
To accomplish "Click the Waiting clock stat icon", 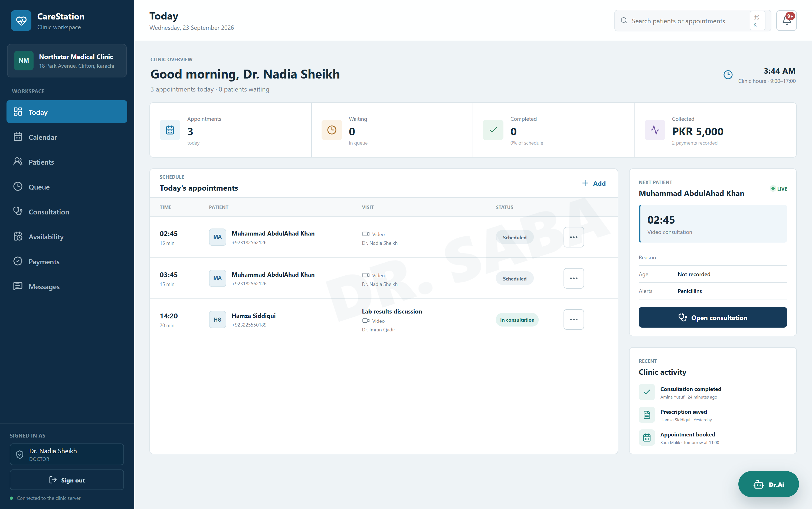I will (x=332, y=130).
